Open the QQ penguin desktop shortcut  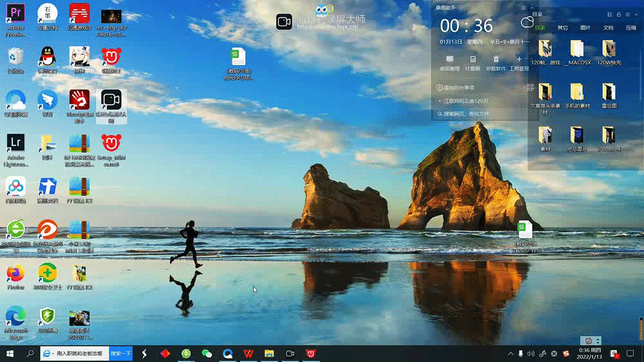coord(48,60)
